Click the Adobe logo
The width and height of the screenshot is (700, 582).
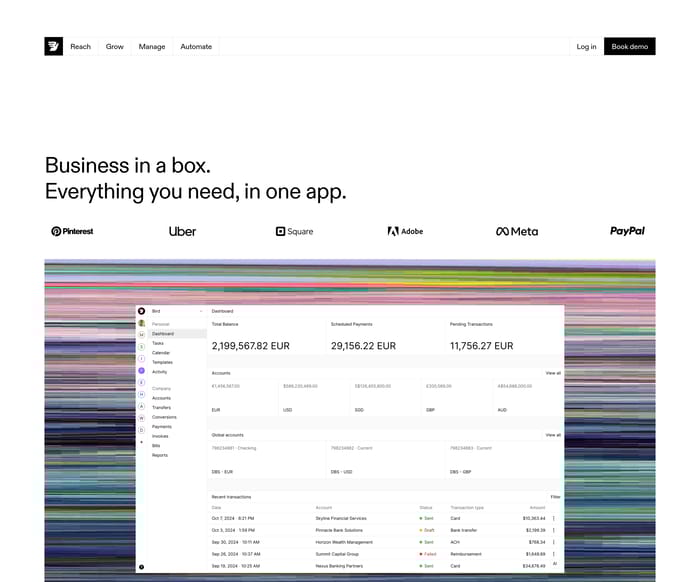click(x=405, y=231)
